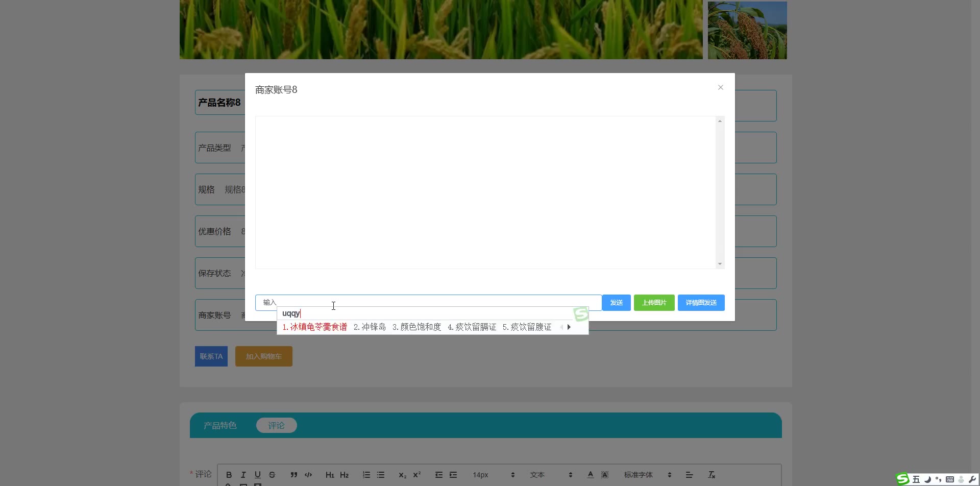
Task: Select candidate 3 颜色饱和度
Action: tap(416, 327)
